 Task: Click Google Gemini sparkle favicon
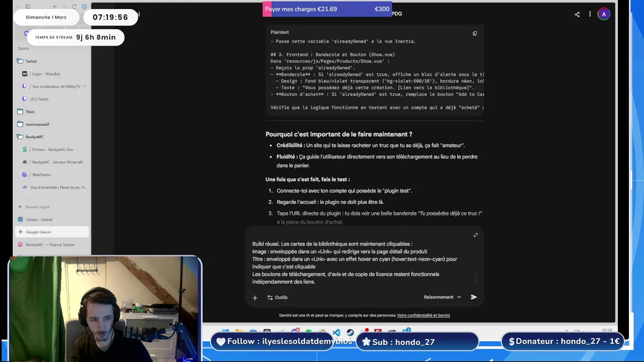coord(20,232)
